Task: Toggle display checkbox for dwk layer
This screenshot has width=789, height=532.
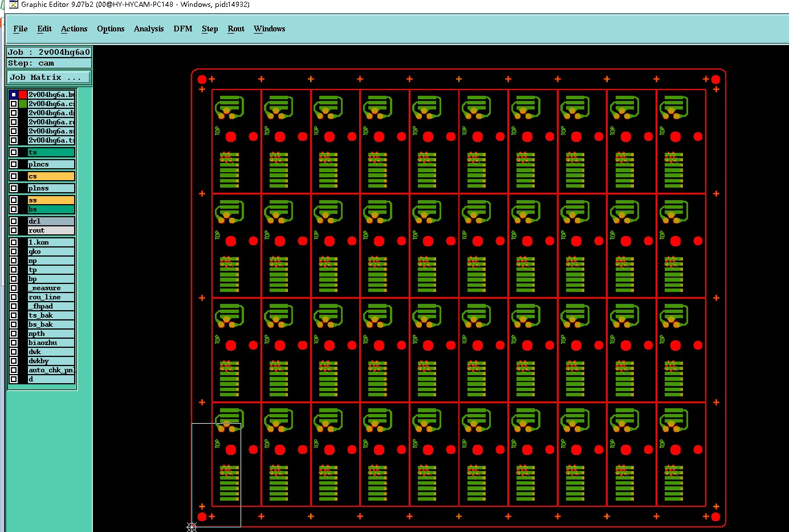Action: point(14,352)
